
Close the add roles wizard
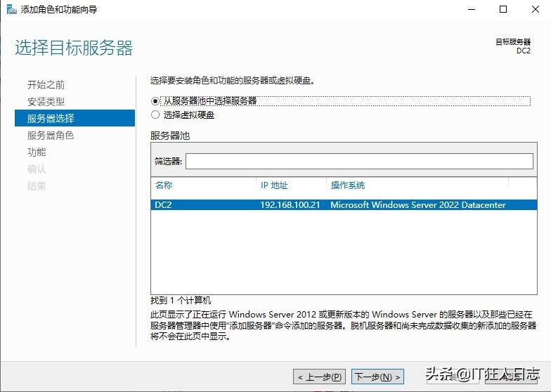[x=536, y=10]
